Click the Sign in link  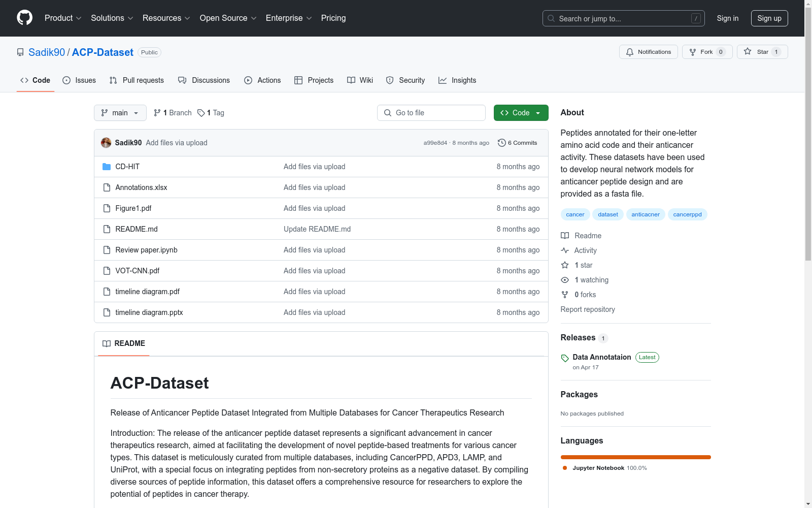[x=728, y=18]
